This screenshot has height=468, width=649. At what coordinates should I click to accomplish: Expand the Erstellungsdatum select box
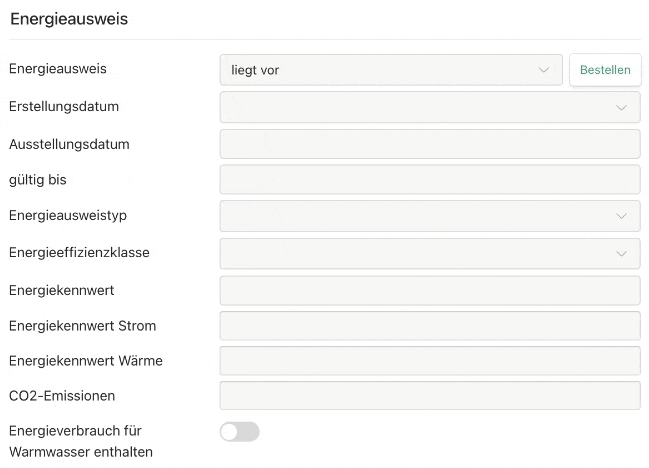coord(420,107)
